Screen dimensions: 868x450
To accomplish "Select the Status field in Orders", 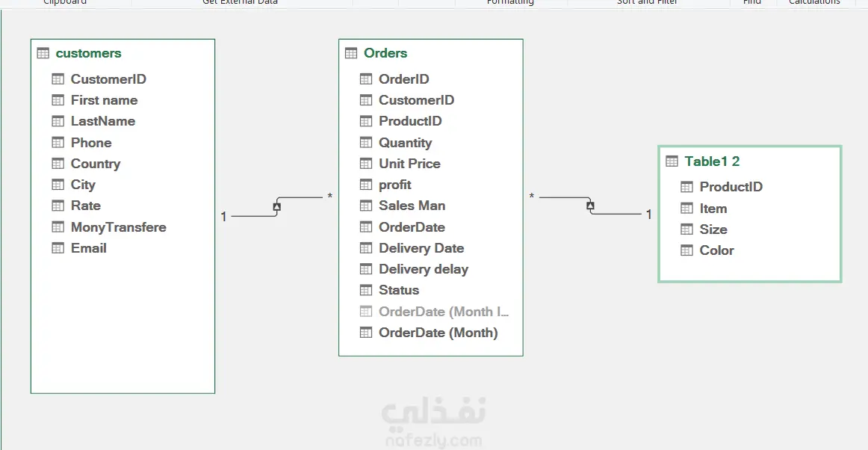I will (398, 290).
